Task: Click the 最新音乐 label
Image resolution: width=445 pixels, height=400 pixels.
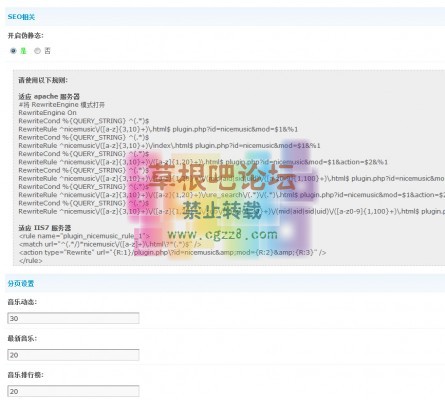Action: click(22, 339)
